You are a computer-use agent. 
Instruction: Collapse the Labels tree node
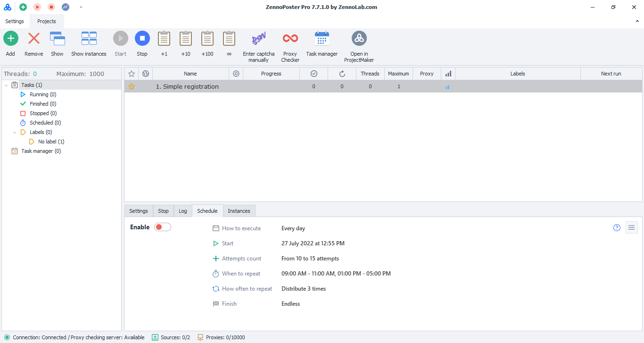tap(15, 133)
